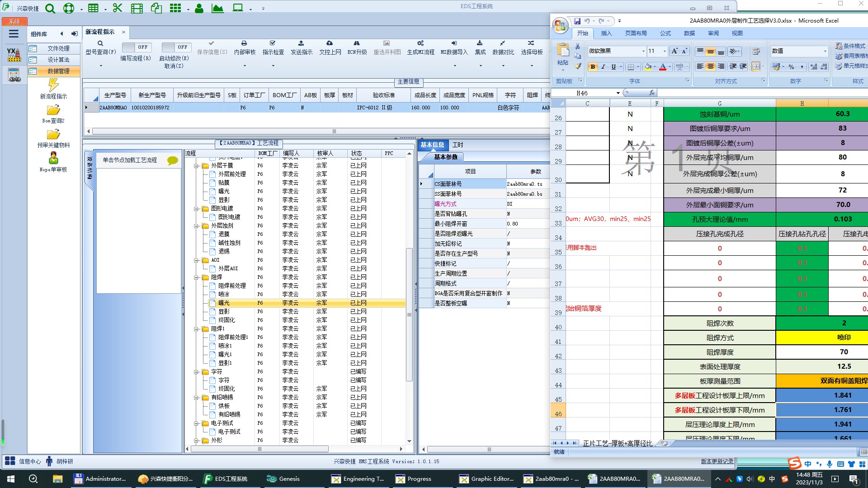Click the 版本更新记录 link
This screenshot has height=488, width=868.
(x=717, y=461)
